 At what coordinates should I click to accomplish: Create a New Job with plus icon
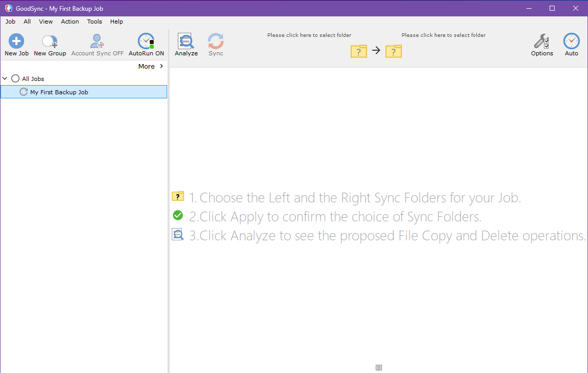[x=16, y=45]
